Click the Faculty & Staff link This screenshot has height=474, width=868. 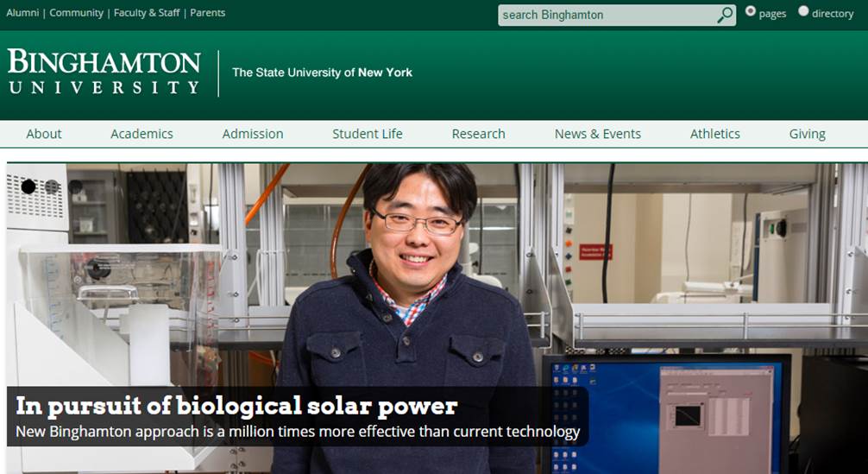tap(147, 13)
